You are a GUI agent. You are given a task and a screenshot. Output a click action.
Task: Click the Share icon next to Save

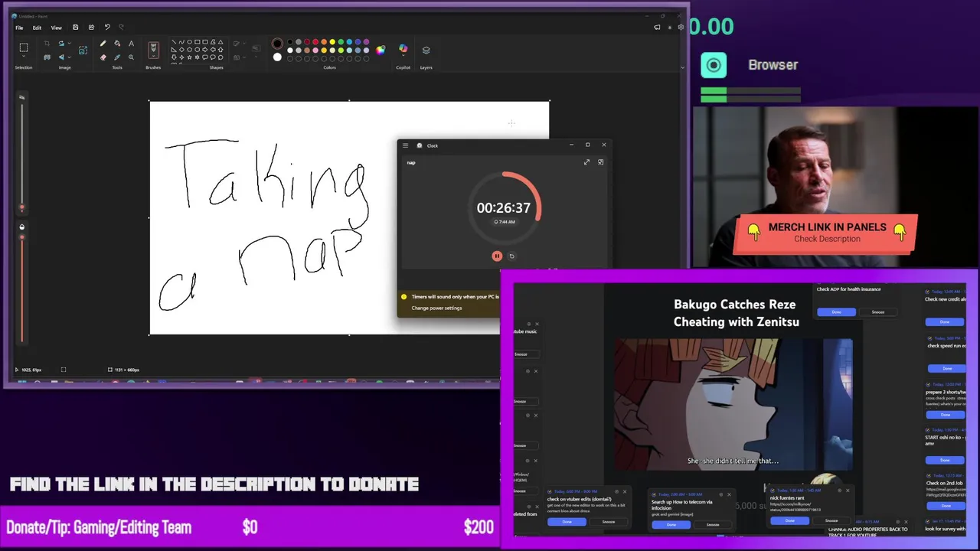pos(91,27)
